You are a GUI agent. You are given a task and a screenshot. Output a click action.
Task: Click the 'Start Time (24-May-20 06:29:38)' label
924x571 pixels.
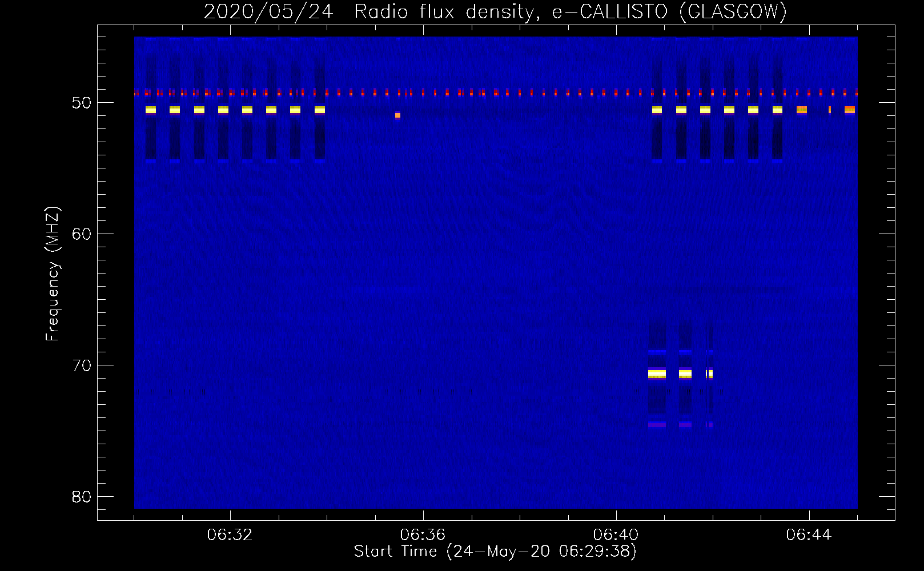pyautogui.click(x=495, y=552)
